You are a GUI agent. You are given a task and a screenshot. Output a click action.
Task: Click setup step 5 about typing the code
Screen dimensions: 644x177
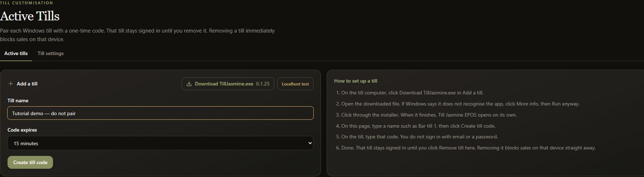[417, 137]
